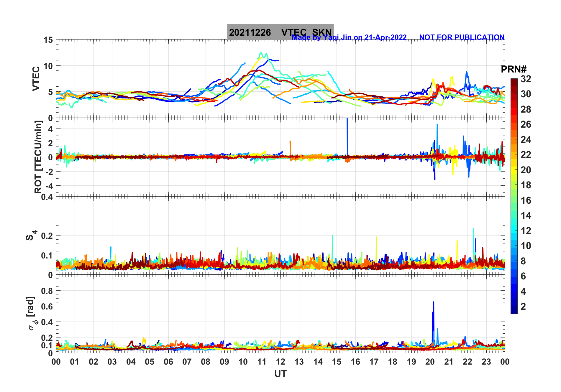
Task: Click the "15" tick on the VTEC axis
Action: point(48,40)
